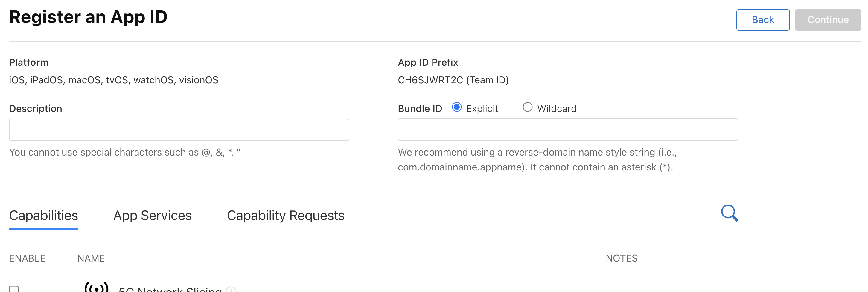Click the capabilities search magnifier icon
868x292 pixels.
tap(729, 213)
